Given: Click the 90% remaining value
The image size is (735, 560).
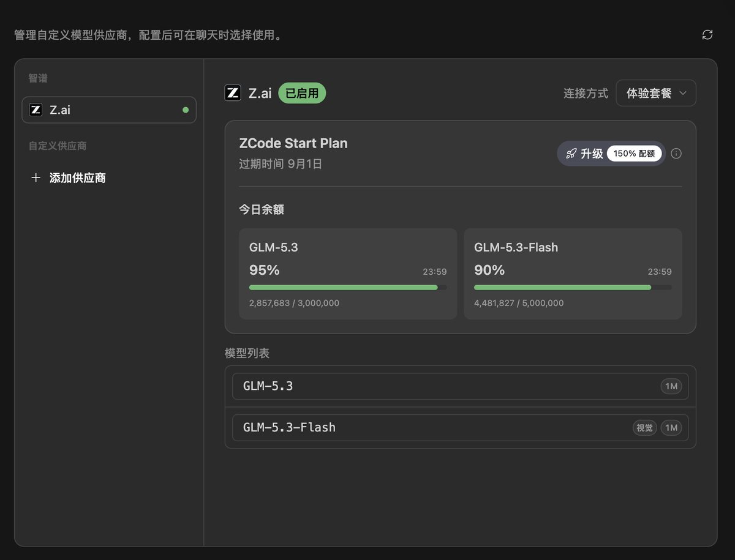Looking at the screenshot, I should point(489,270).
